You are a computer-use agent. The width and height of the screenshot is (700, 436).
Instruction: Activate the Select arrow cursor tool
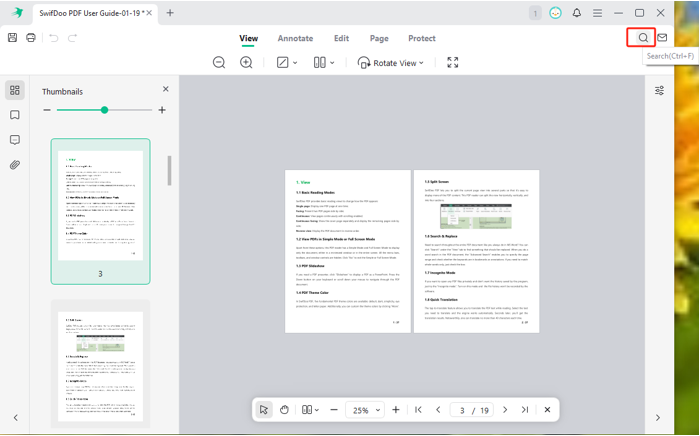coord(264,410)
